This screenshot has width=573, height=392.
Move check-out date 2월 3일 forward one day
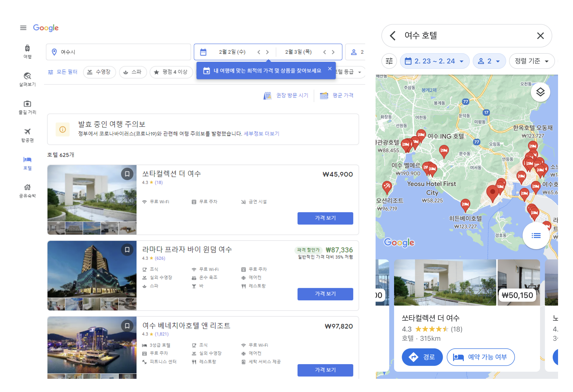[x=333, y=52]
